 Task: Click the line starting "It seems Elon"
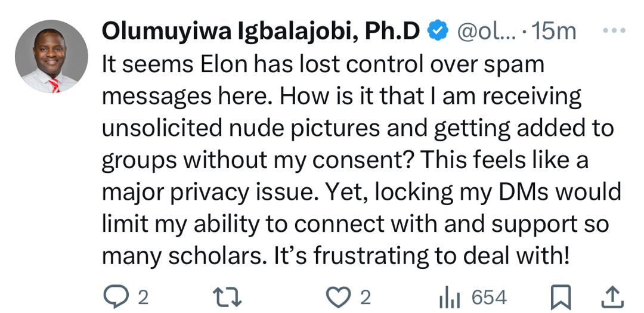click(x=323, y=65)
